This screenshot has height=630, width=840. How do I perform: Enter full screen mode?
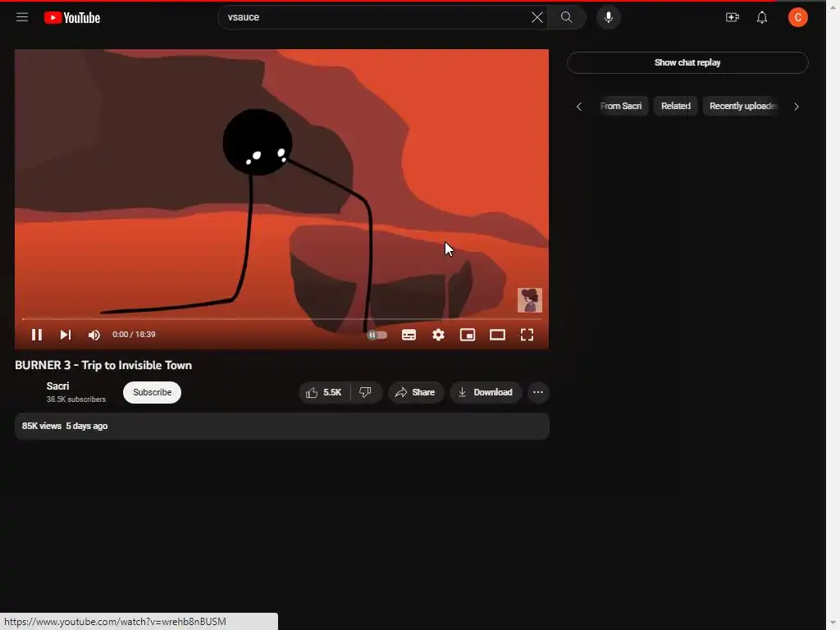(x=527, y=335)
